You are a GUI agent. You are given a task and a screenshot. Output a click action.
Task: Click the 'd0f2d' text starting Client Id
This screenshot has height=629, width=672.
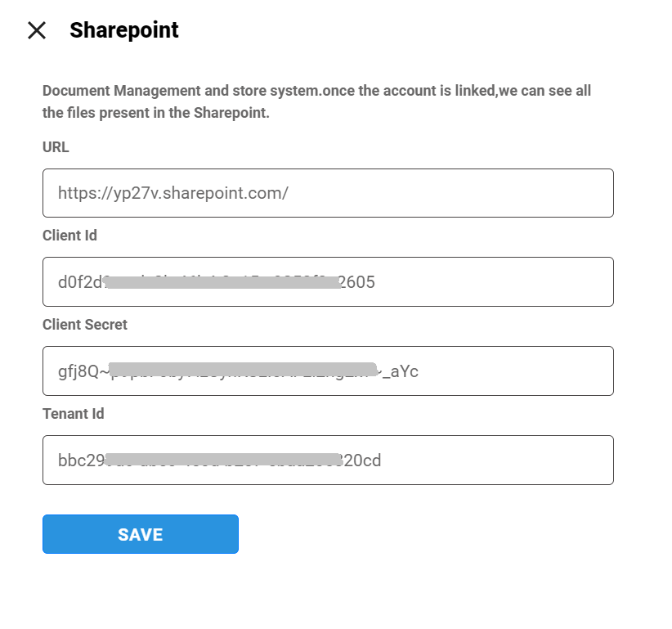78,283
